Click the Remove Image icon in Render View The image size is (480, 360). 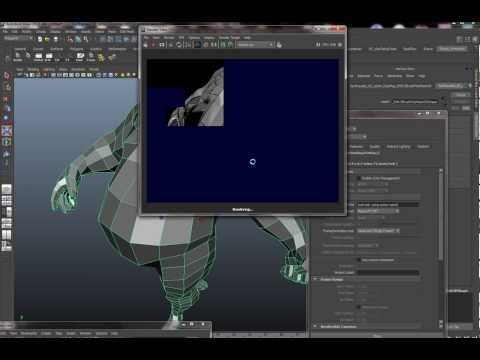tap(230, 44)
